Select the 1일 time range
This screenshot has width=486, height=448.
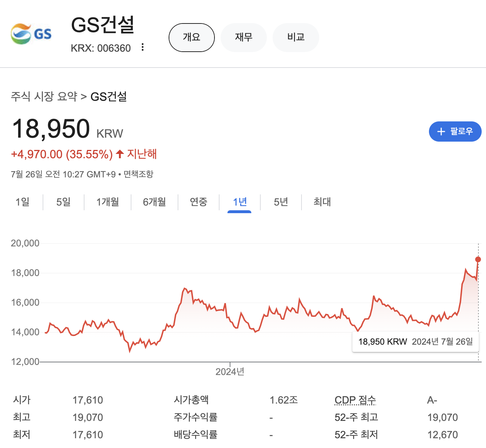click(x=22, y=202)
